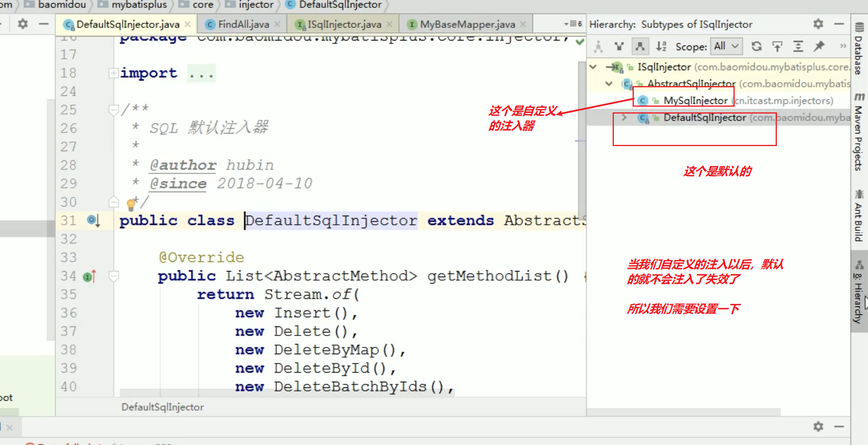Expand the DefaultSqlInjector tree node

click(624, 118)
